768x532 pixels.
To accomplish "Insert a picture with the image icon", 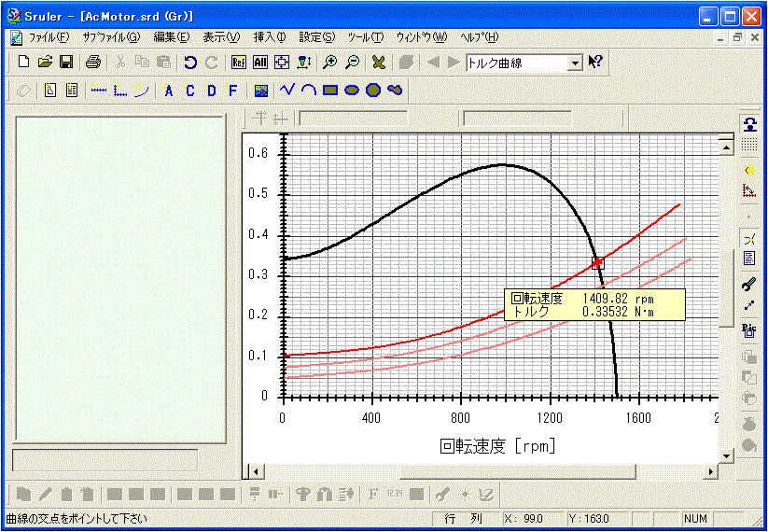I will 261,91.
